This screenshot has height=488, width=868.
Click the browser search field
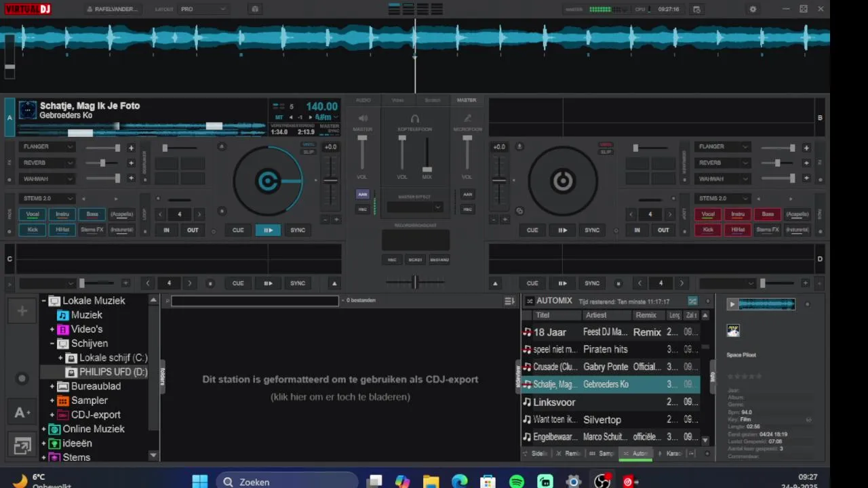254,301
